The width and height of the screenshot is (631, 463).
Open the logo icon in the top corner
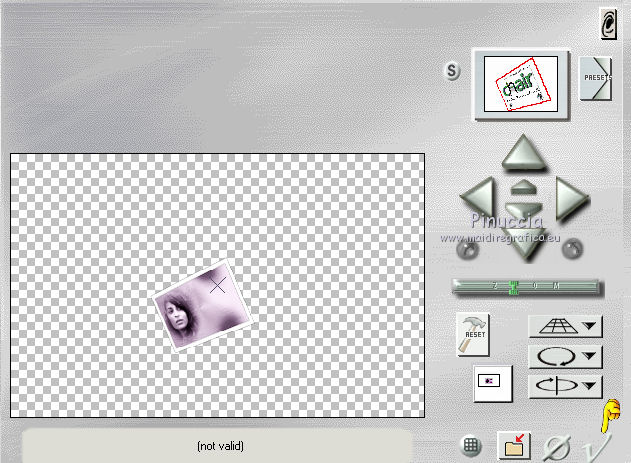coord(609,24)
